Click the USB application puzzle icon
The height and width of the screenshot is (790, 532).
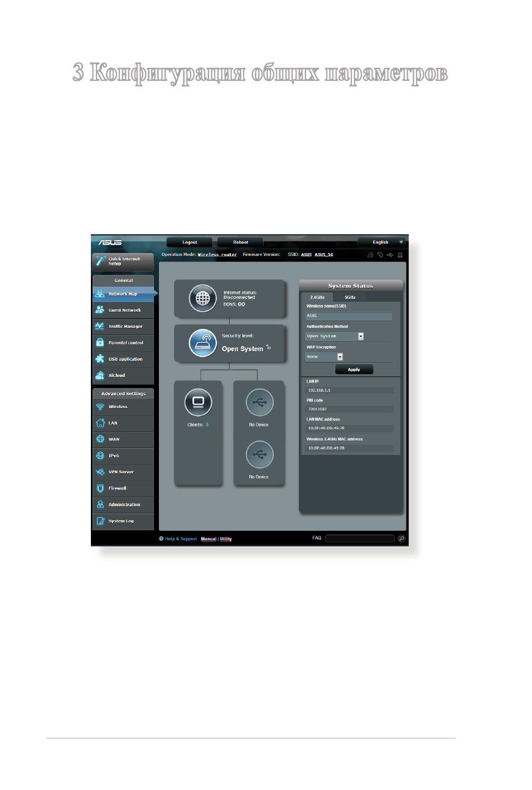(x=100, y=358)
